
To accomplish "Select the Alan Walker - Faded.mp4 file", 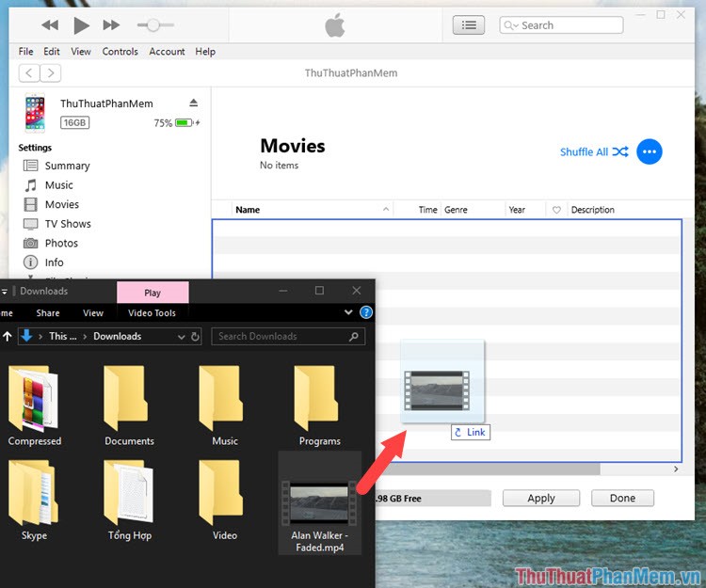I will 320,503.
